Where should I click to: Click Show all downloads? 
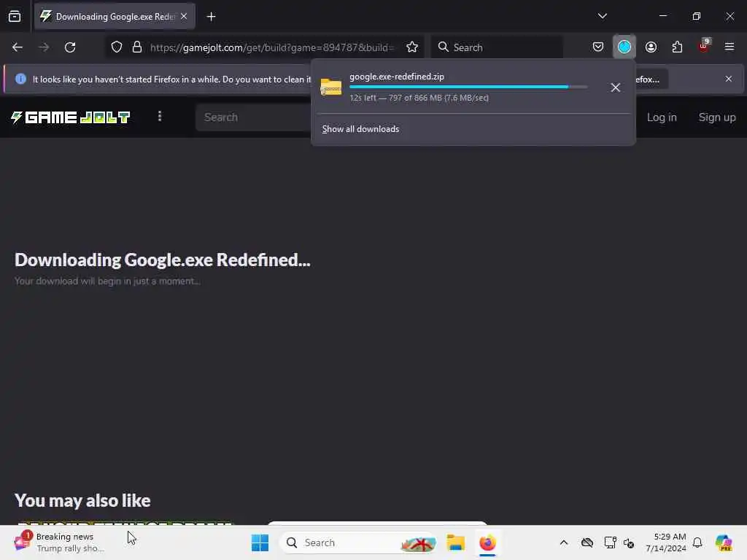(x=360, y=129)
